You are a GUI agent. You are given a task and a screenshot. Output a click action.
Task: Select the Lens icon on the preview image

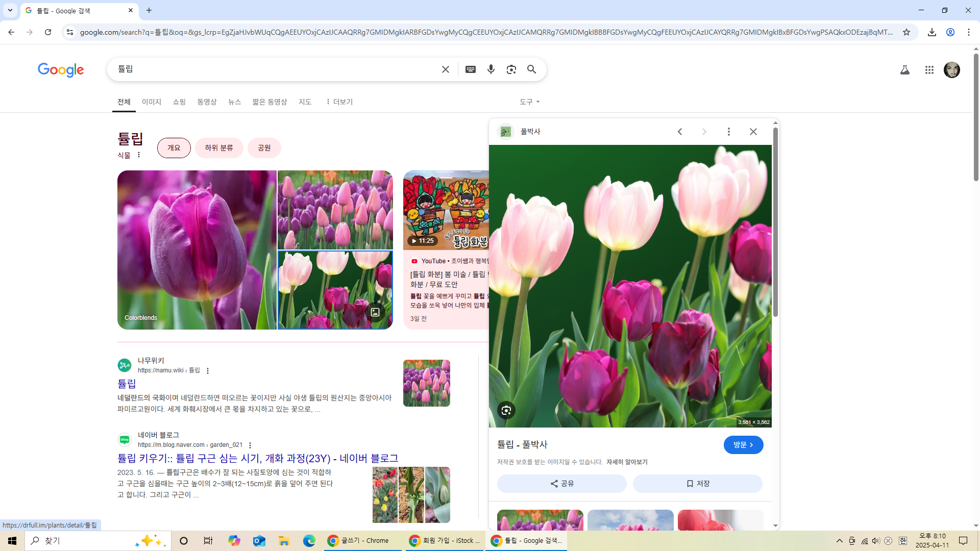(506, 410)
